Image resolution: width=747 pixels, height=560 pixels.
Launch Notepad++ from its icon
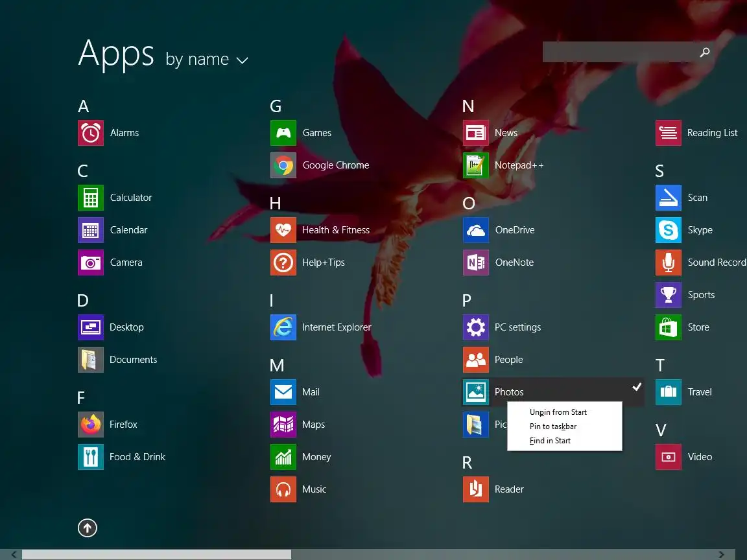point(475,165)
